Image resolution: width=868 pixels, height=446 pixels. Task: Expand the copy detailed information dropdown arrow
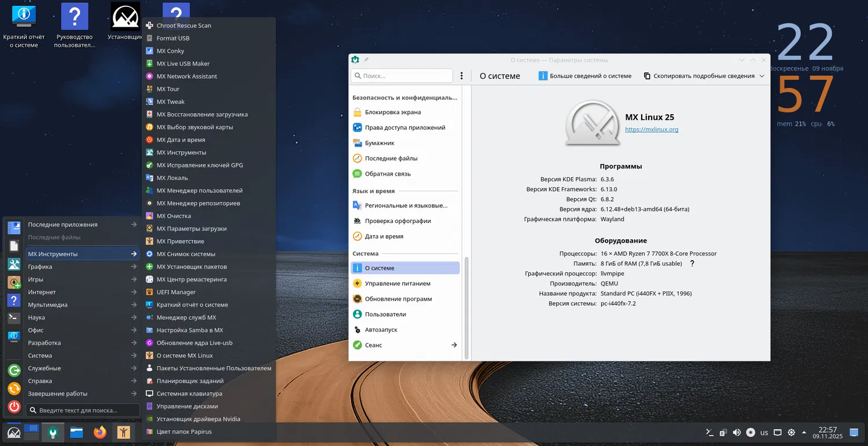coord(762,76)
